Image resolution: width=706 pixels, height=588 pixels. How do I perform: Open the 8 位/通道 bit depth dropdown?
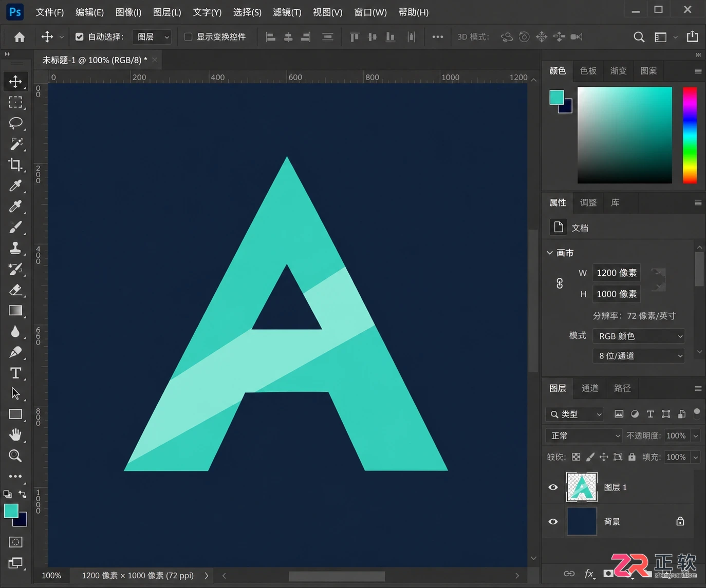(639, 356)
